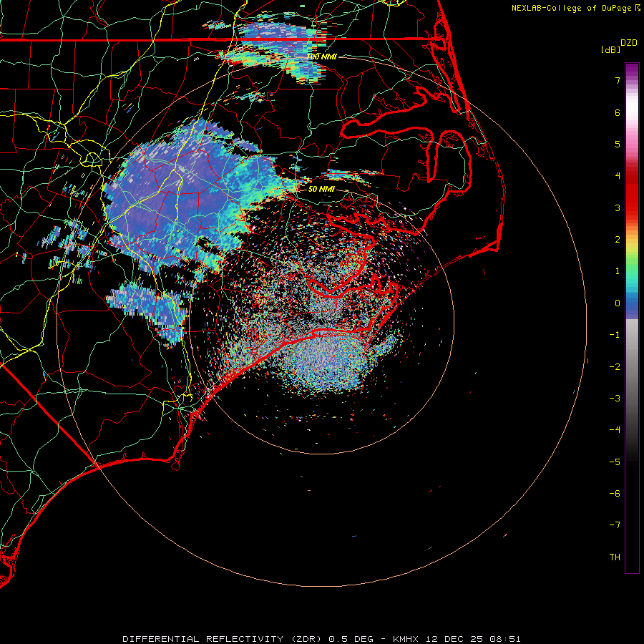Click the 5 value on color scale
Viewport: 644px width, 644px height.
pos(618,144)
